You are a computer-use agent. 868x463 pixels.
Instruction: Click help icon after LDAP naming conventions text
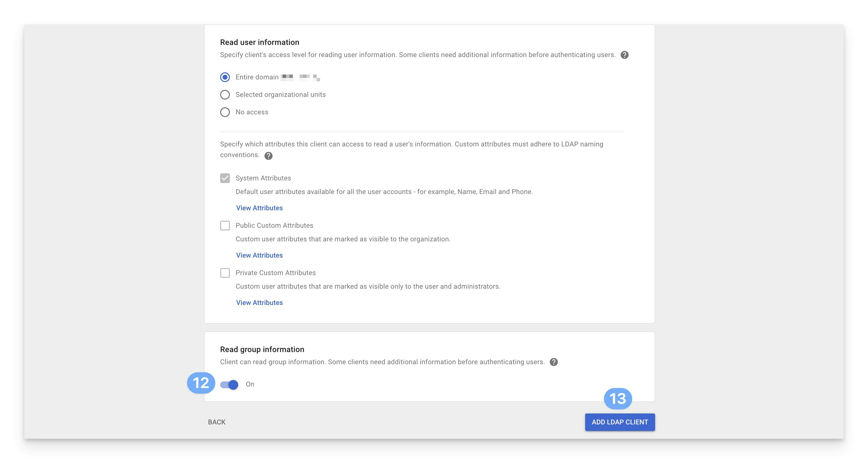[x=268, y=156]
